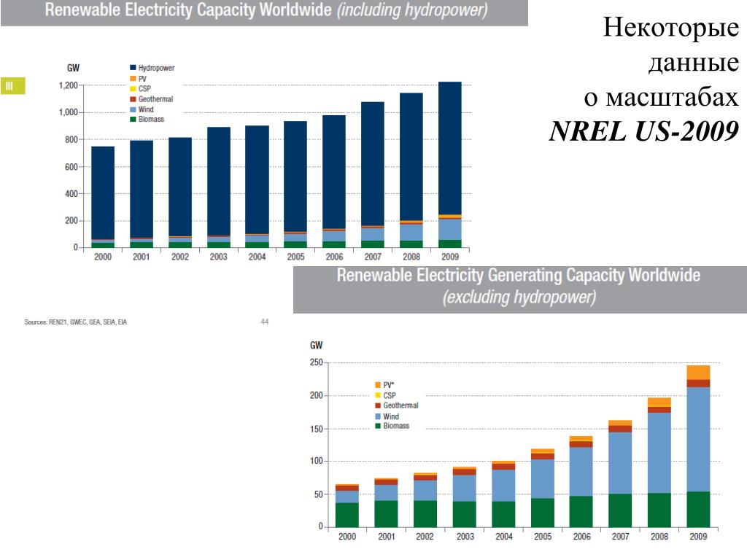
Task: Click the Sources: REN21, GWEC footnote text
Action: tap(75, 322)
